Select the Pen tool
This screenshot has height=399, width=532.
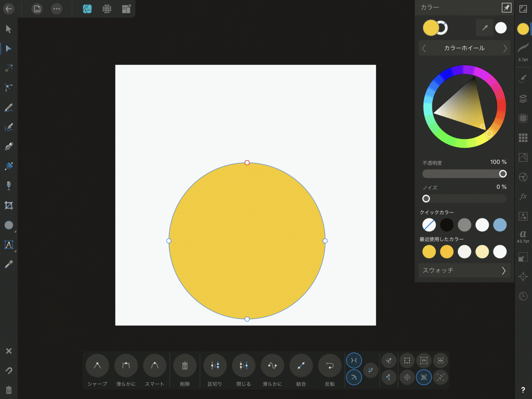[x=8, y=146]
